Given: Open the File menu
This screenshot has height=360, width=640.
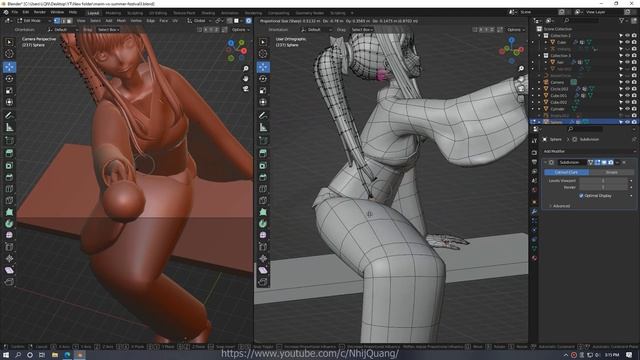Looking at the screenshot, I should tap(15, 12).
